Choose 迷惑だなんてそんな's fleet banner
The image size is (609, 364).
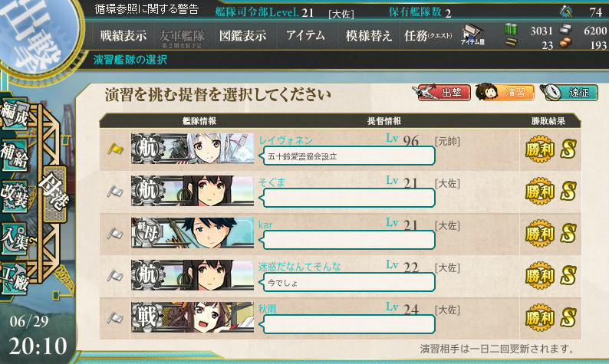click(x=193, y=275)
